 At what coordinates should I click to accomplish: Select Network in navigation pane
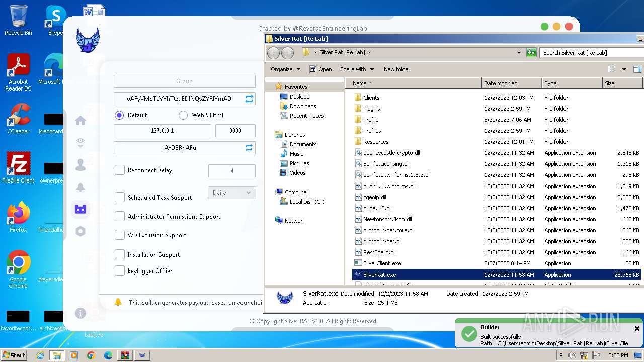295,221
